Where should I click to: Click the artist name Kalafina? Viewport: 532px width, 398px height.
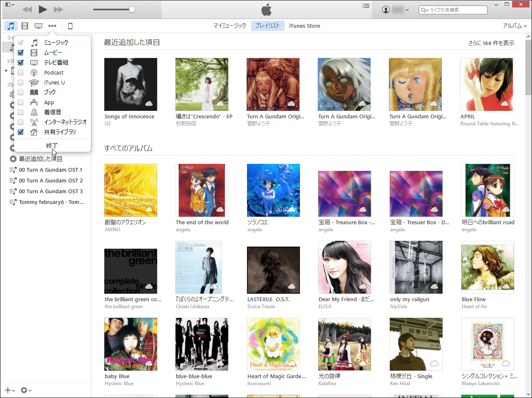327,384
